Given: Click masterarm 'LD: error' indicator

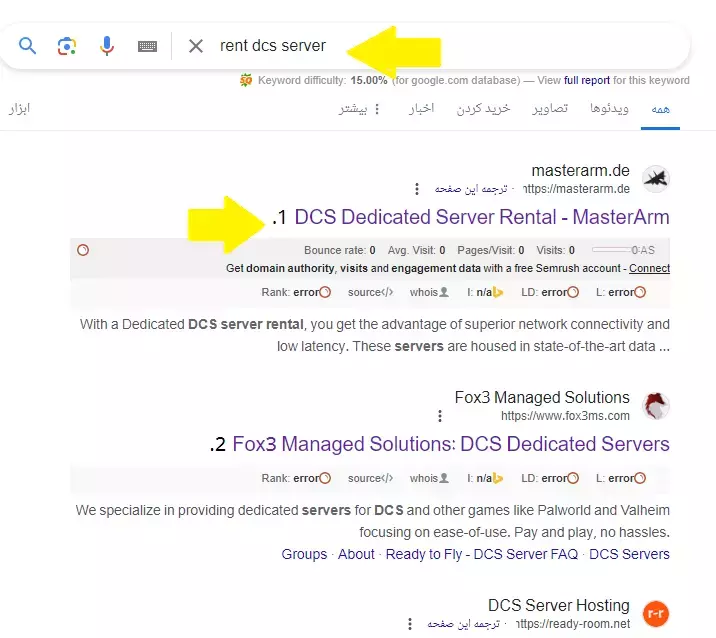Looking at the screenshot, I should 550,292.
